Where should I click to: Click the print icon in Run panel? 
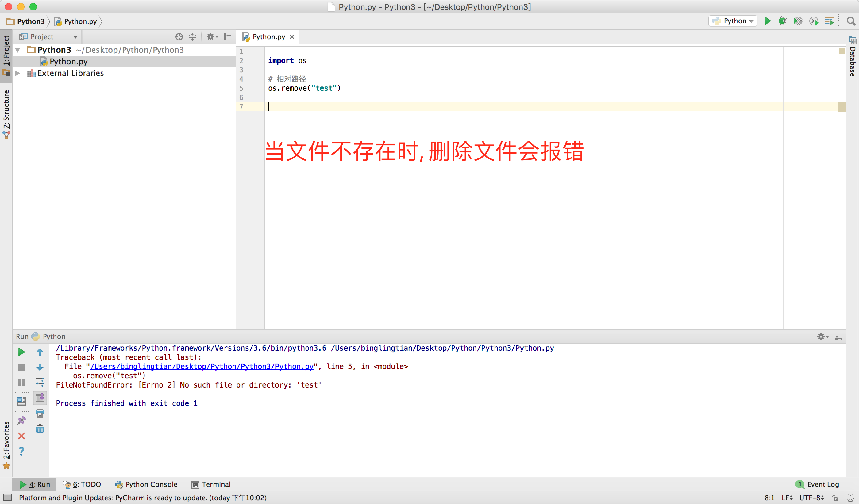40,414
